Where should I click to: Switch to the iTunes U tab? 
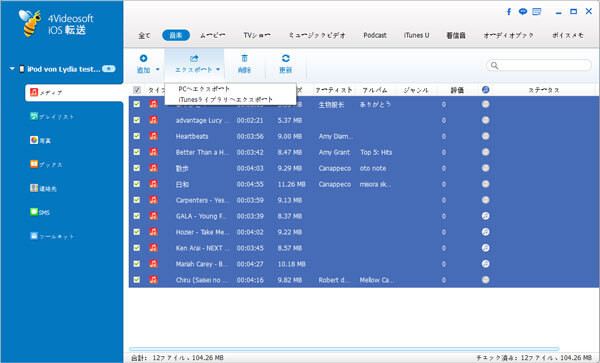416,35
